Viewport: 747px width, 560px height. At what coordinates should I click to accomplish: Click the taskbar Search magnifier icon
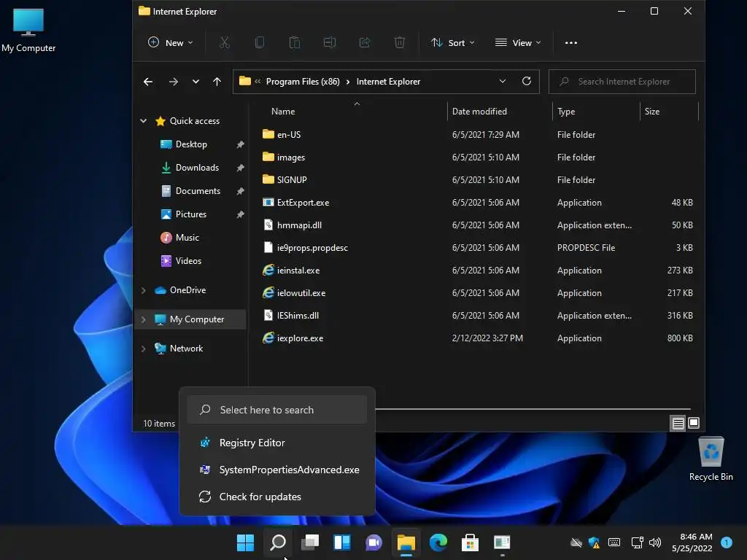coord(278,542)
